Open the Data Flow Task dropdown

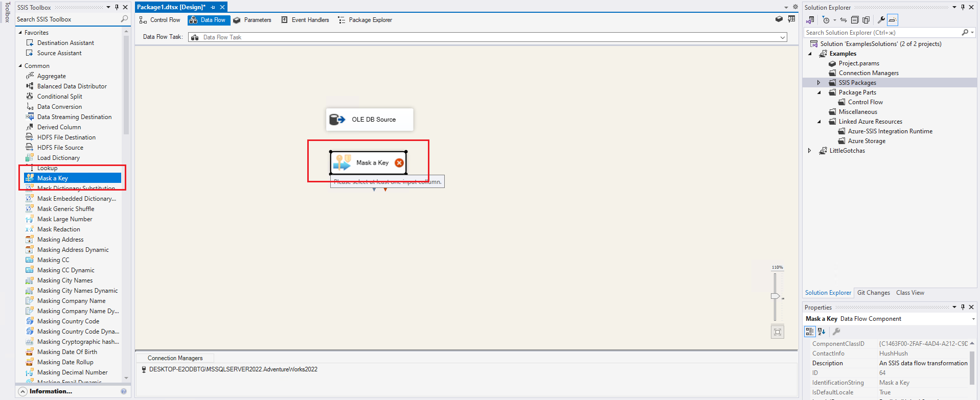pos(782,37)
